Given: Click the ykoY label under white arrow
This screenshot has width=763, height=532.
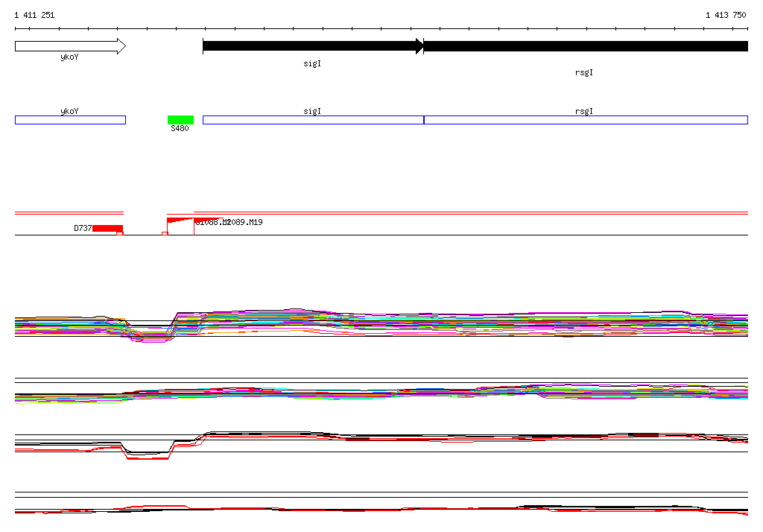Looking at the screenshot, I should pyautogui.click(x=69, y=57).
